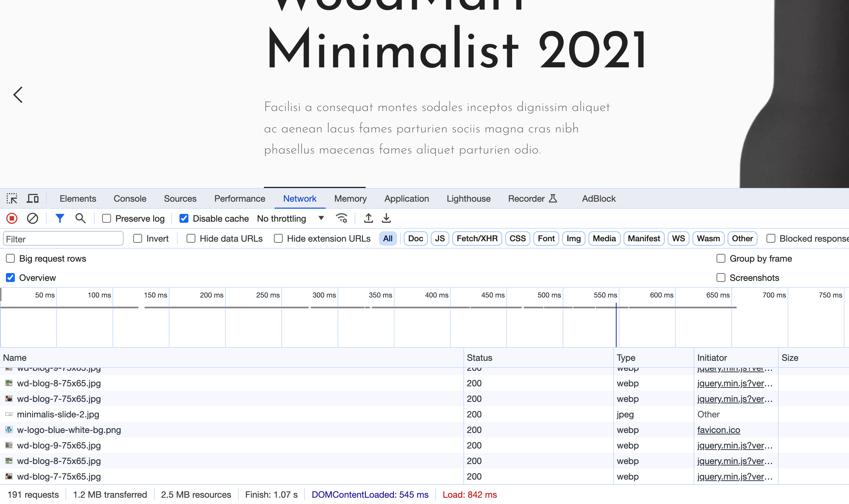This screenshot has height=504, width=849.
Task: Open the favicon.ico initiator link
Action: pyautogui.click(x=718, y=430)
